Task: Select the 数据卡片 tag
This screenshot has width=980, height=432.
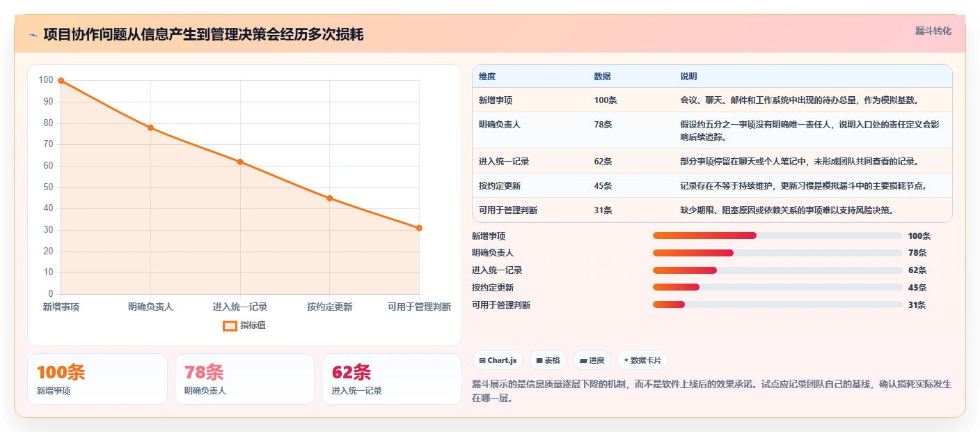Action: click(x=642, y=360)
